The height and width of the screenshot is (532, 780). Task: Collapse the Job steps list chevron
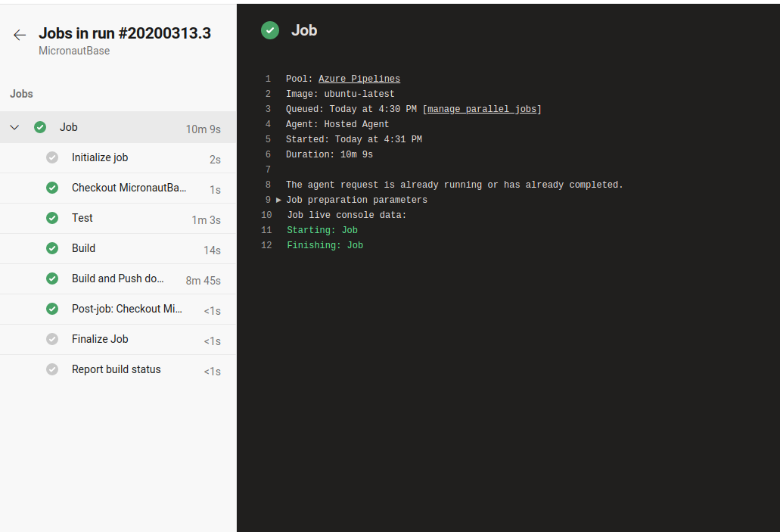[x=14, y=127]
